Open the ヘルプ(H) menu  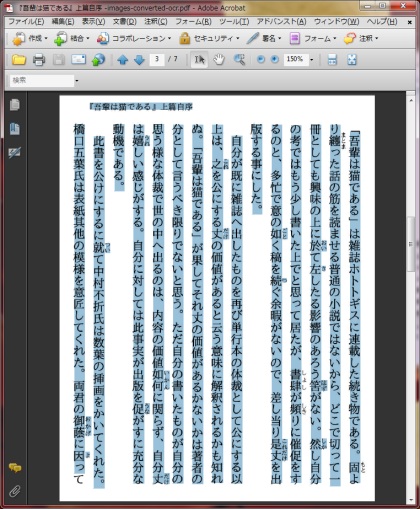[x=382, y=22]
